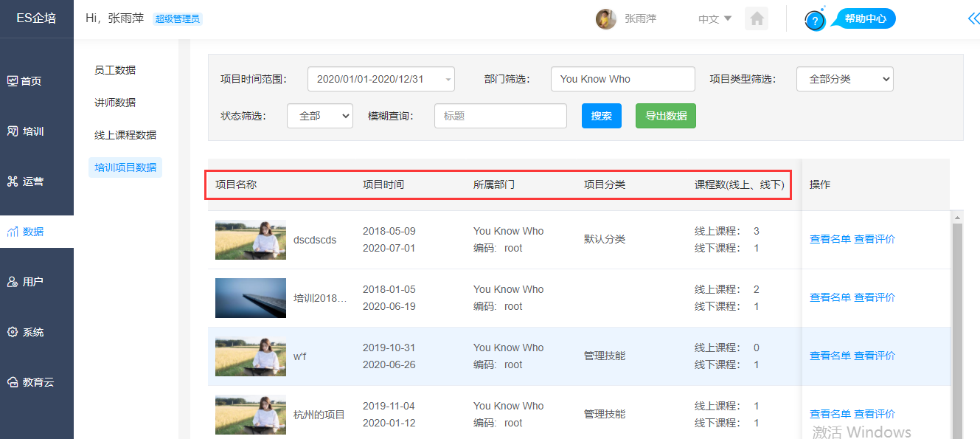Click 查看名单 for w'f project
980x439 pixels.
coord(830,356)
